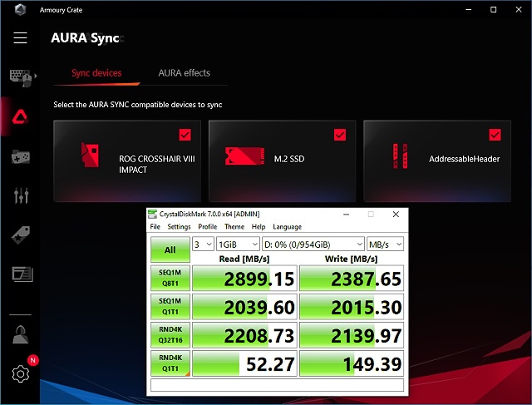Click the 149.39 write result

[352, 363]
